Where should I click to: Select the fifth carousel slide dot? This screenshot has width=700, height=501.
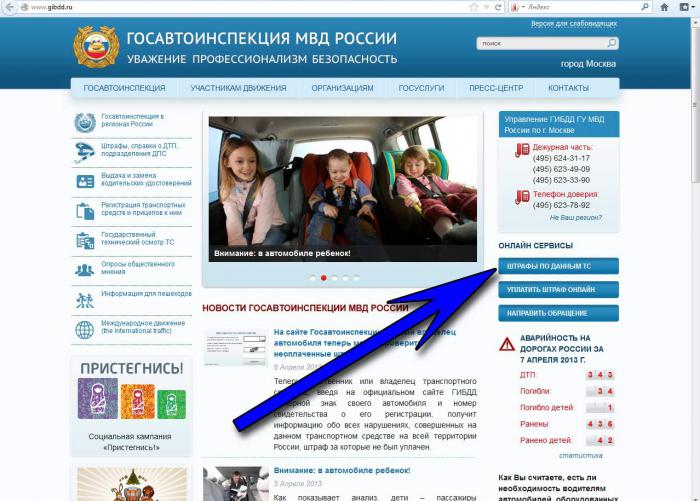tap(356, 278)
